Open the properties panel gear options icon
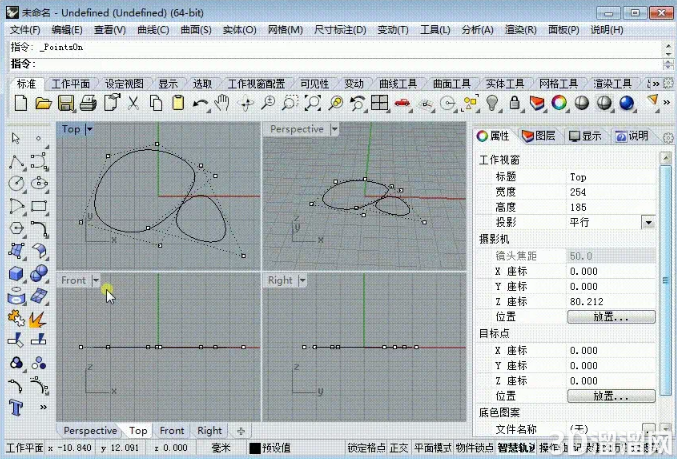This screenshot has width=677, height=459. (668, 138)
